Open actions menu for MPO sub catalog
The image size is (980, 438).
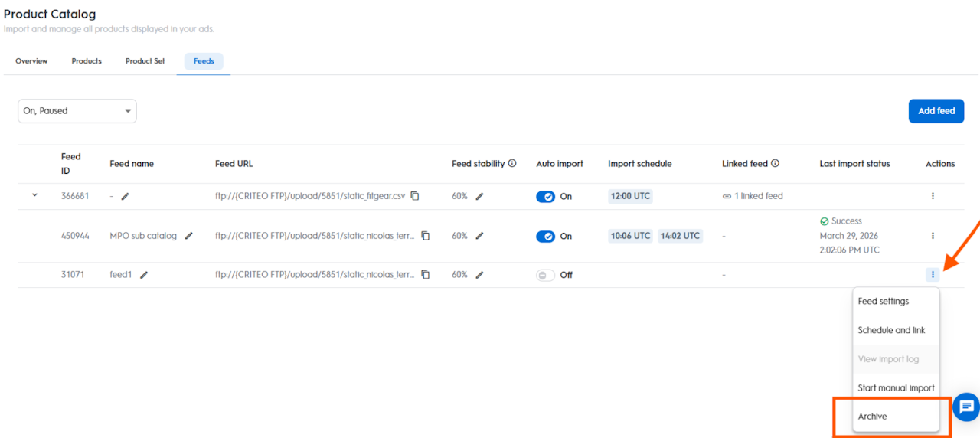(933, 236)
